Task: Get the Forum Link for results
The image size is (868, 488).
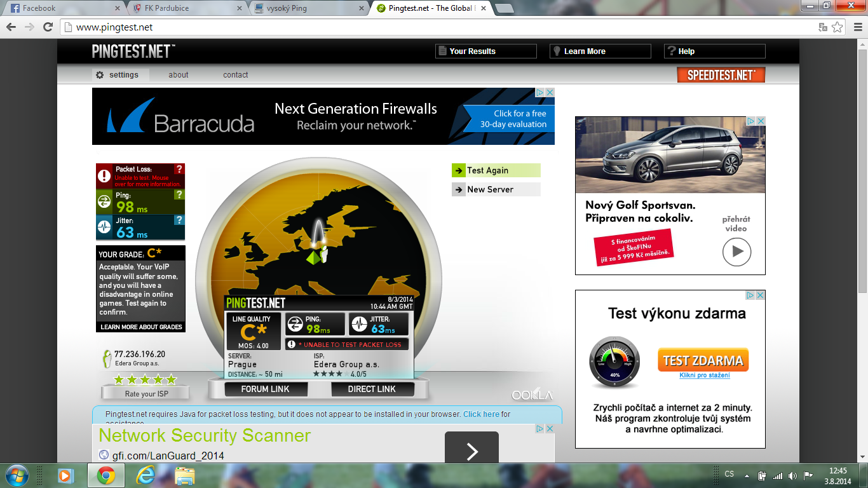Action: point(265,389)
